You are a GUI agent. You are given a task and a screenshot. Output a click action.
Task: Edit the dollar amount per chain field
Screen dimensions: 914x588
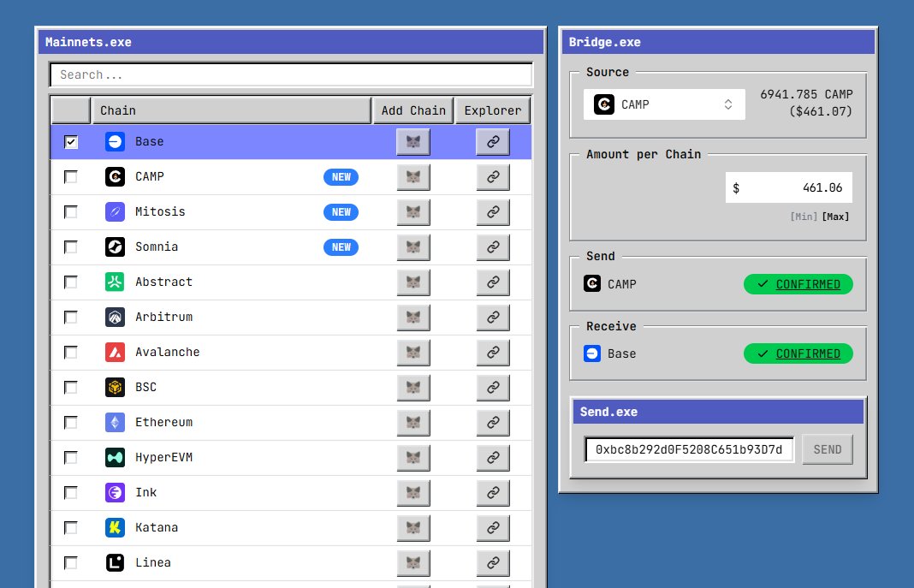789,187
